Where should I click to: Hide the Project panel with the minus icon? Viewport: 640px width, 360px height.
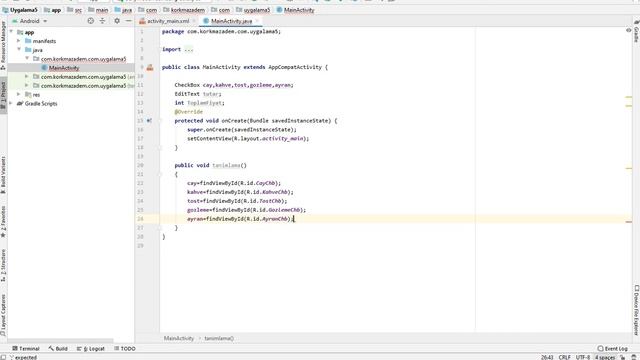129,21
